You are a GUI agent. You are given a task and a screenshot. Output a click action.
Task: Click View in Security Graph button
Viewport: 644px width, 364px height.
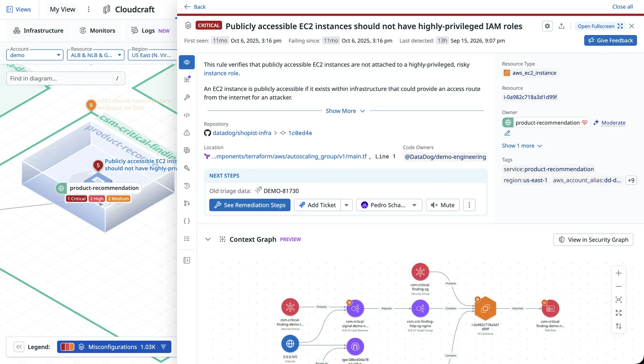click(x=593, y=240)
